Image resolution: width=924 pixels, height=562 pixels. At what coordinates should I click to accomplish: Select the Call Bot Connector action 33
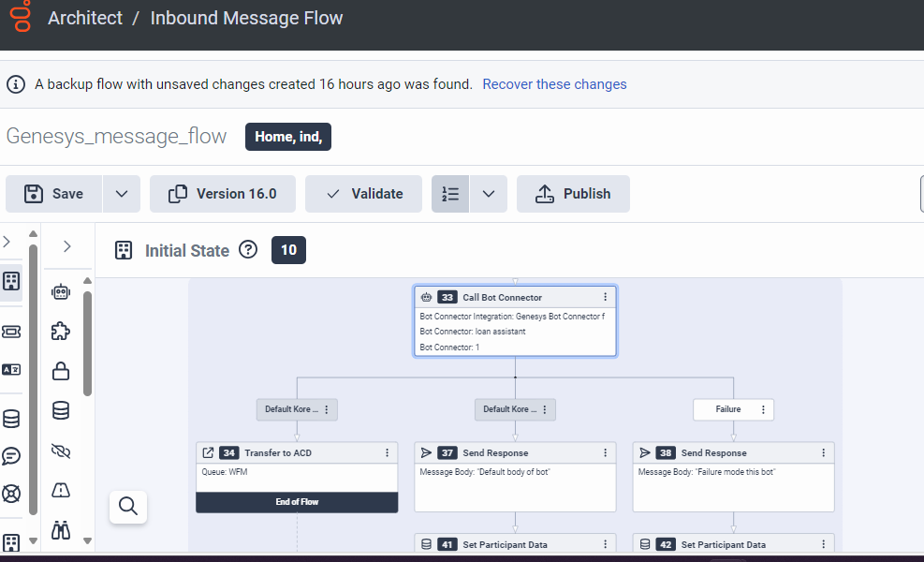tap(516, 321)
